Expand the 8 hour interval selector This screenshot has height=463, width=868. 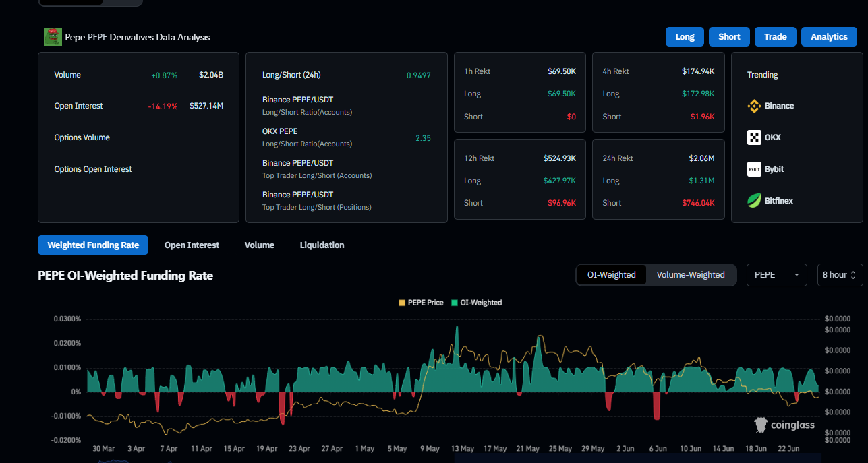click(x=840, y=275)
